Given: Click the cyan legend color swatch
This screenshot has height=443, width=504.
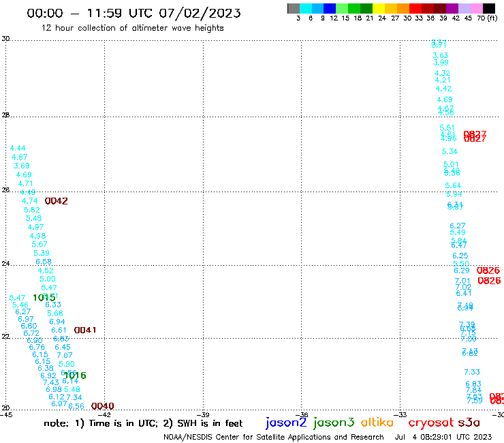Looking at the screenshot, I should [x=305, y=8].
